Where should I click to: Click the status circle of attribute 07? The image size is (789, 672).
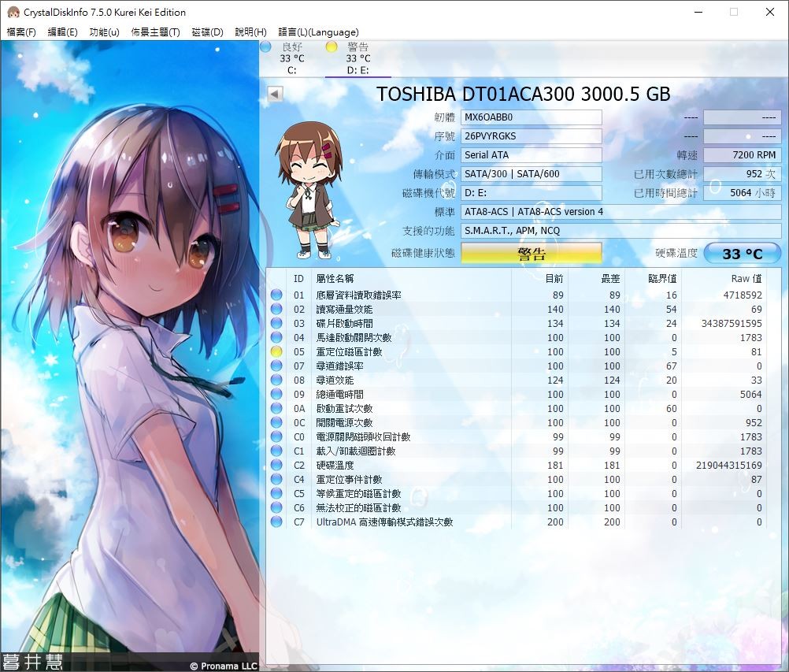[x=276, y=366]
